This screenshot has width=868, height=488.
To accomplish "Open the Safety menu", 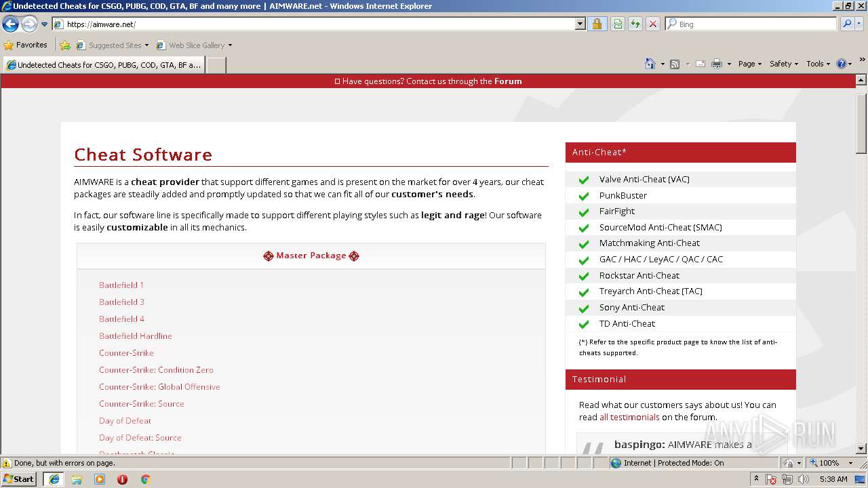I will 783,64.
